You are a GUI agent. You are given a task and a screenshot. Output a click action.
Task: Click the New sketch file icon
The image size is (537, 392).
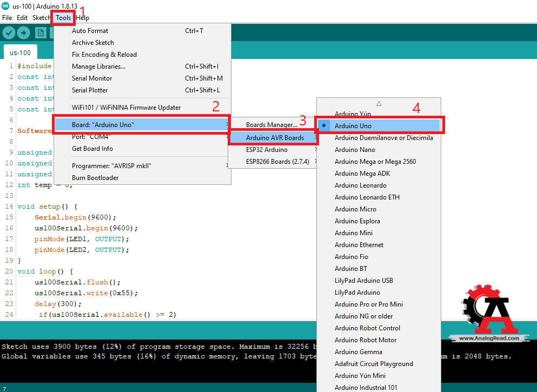[41, 33]
